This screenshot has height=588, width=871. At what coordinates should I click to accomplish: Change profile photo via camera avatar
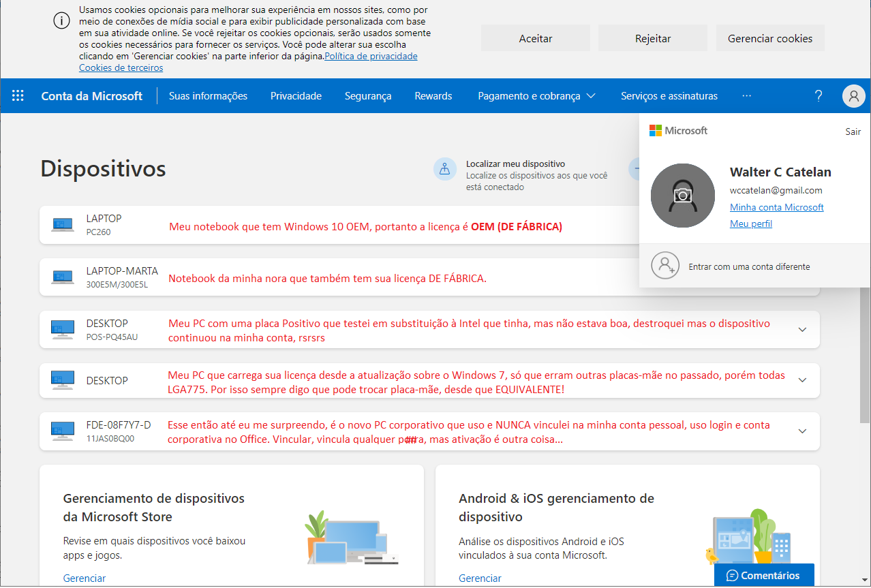coord(683,196)
